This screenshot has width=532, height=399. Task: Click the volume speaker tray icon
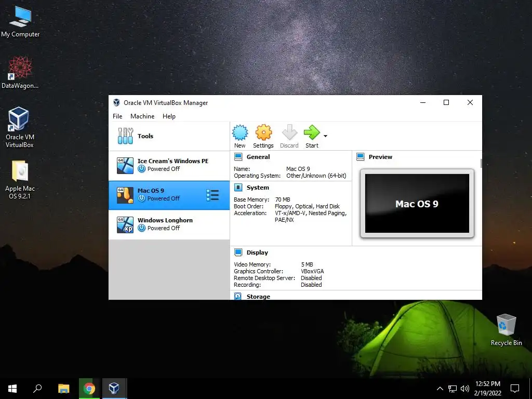pos(465,389)
